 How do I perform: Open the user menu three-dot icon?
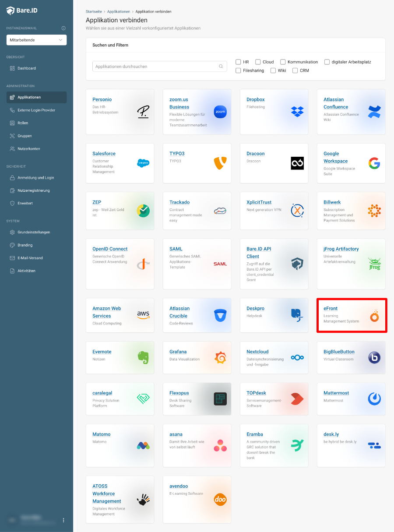(x=63, y=520)
